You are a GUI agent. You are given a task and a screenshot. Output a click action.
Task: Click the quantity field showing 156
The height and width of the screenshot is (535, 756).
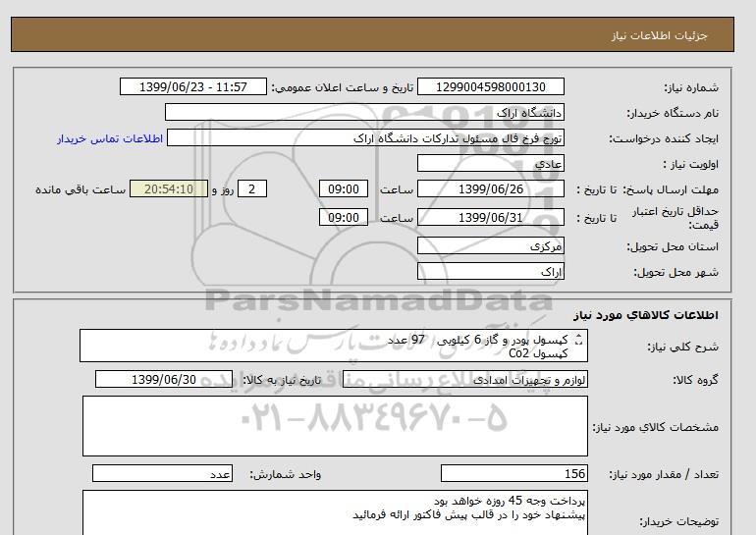[x=513, y=474]
